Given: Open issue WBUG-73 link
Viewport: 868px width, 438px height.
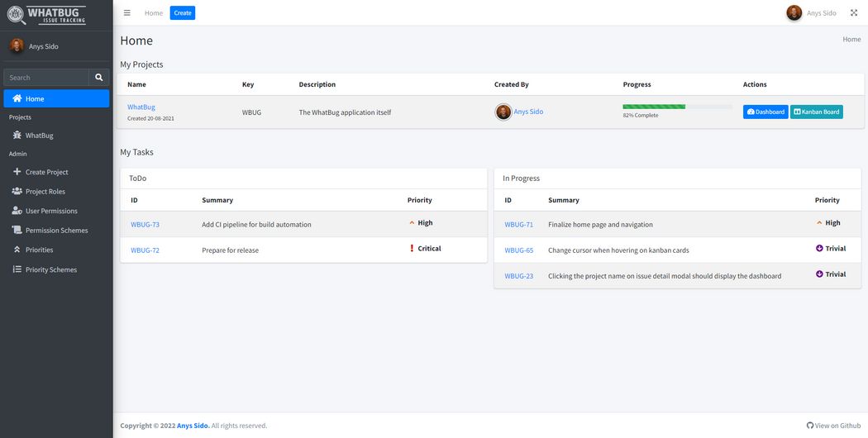Looking at the screenshot, I should coord(145,225).
